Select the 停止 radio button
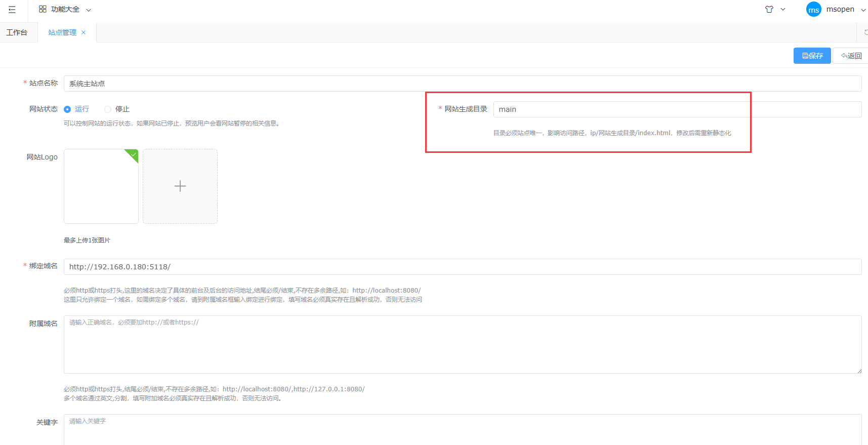 tap(108, 109)
